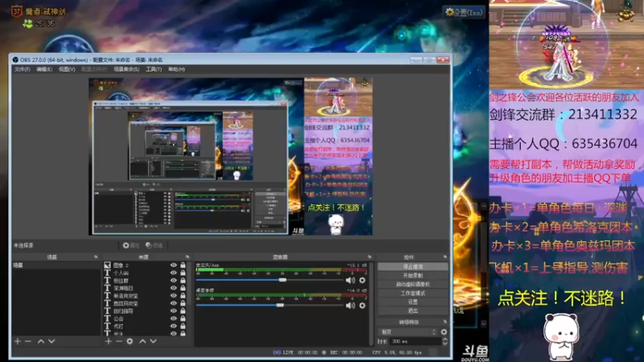Hide the 代打 source with eye icon
This screenshot has height=362, width=644.
click(173, 327)
